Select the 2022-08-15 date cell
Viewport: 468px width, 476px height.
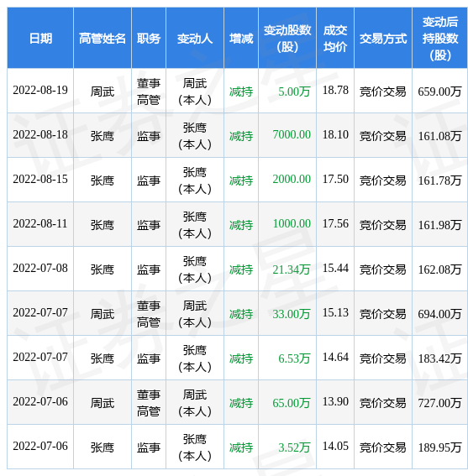(x=40, y=179)
